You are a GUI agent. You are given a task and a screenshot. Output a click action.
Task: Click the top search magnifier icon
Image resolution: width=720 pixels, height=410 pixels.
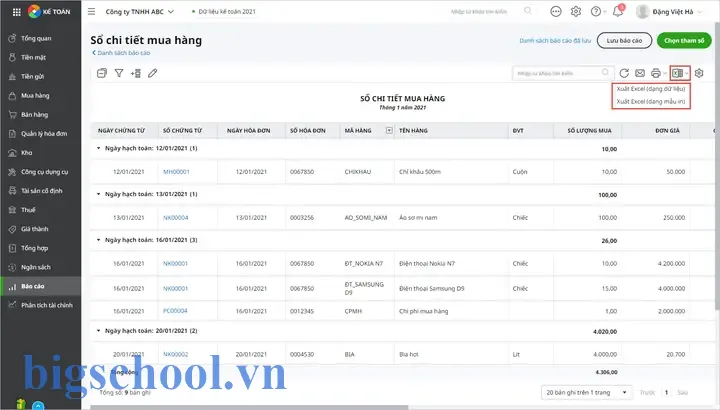[528, 11]
